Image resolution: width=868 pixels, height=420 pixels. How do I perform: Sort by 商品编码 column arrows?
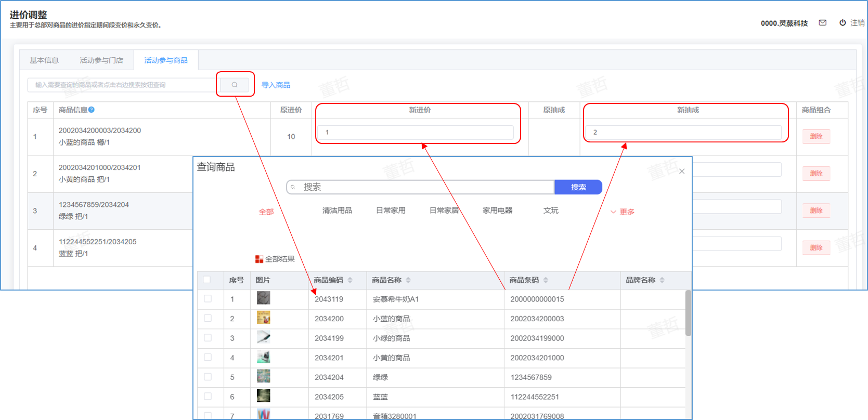coord(350,280)
